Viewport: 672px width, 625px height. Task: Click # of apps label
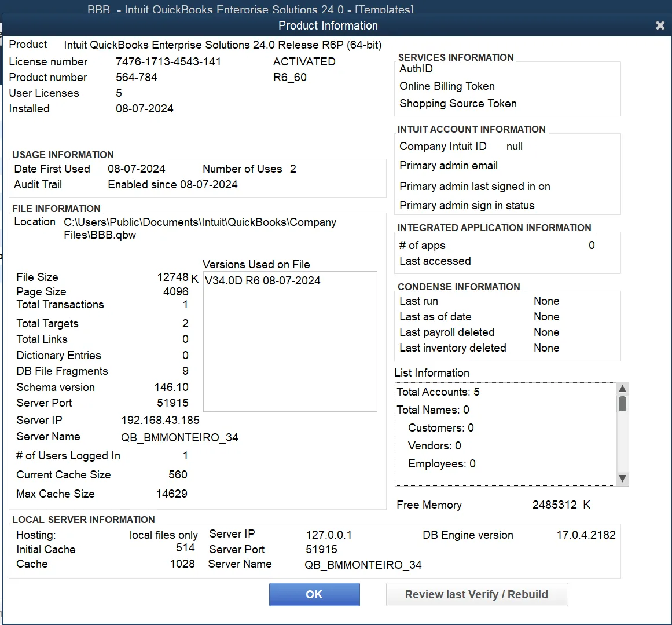pyautogui.click(x=423, y=246)
